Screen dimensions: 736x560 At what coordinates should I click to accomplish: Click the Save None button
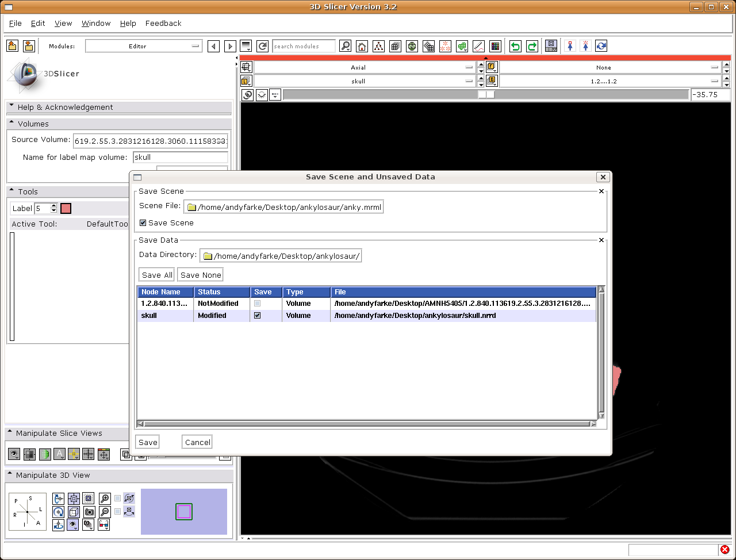pyautogui.click(x=201, y=275)
